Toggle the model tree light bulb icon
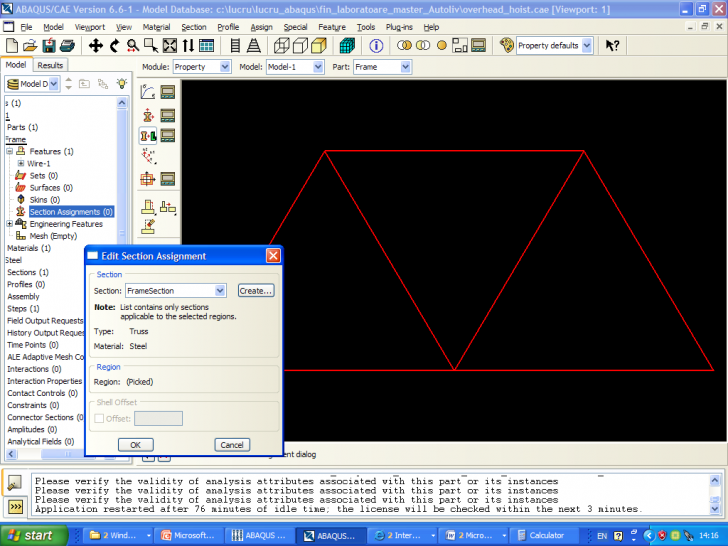 [121, 84]
